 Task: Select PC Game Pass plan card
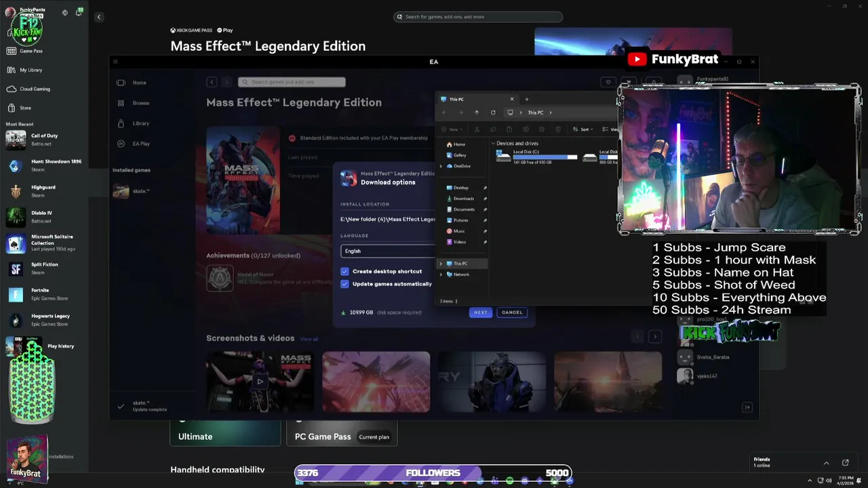coord(342,433)
